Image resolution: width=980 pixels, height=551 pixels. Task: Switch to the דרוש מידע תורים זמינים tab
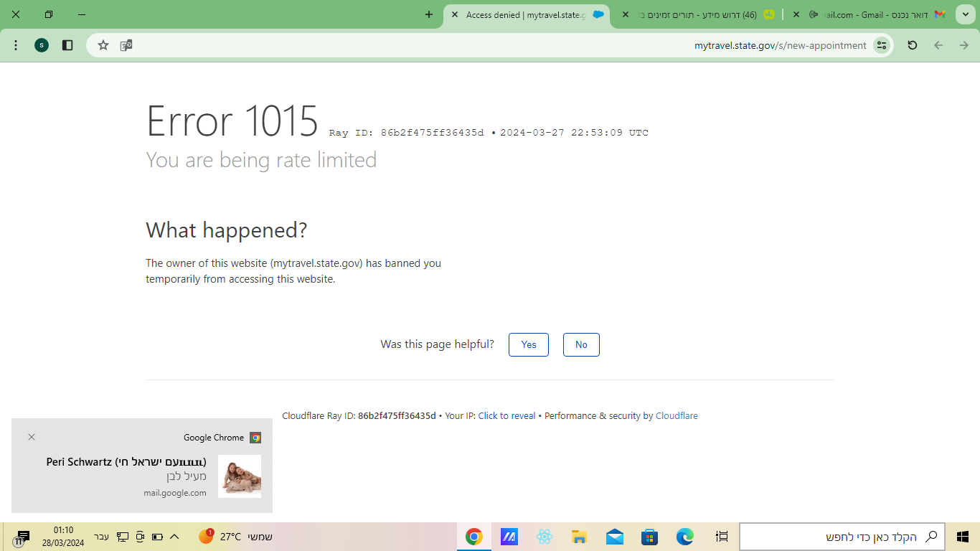pos(697,14)
